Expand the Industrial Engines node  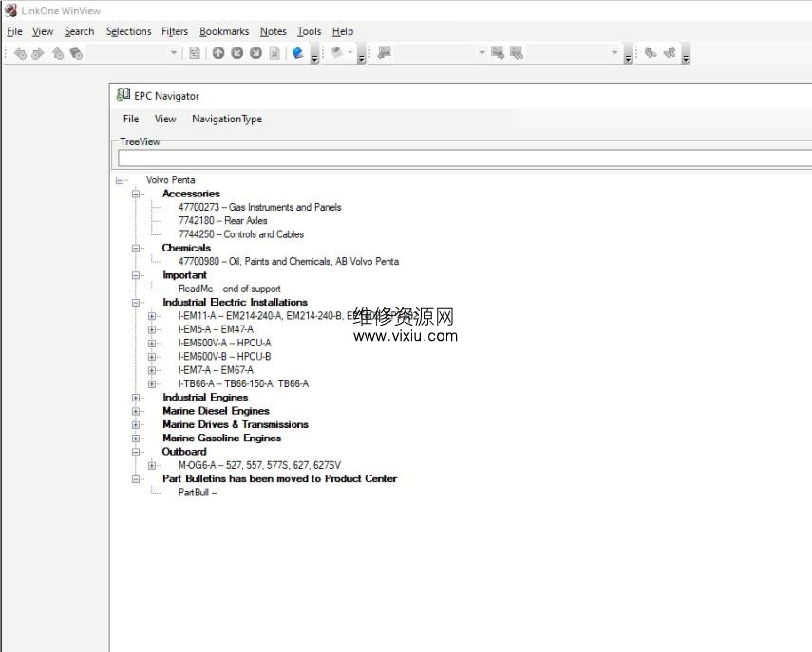coord(136,398)
